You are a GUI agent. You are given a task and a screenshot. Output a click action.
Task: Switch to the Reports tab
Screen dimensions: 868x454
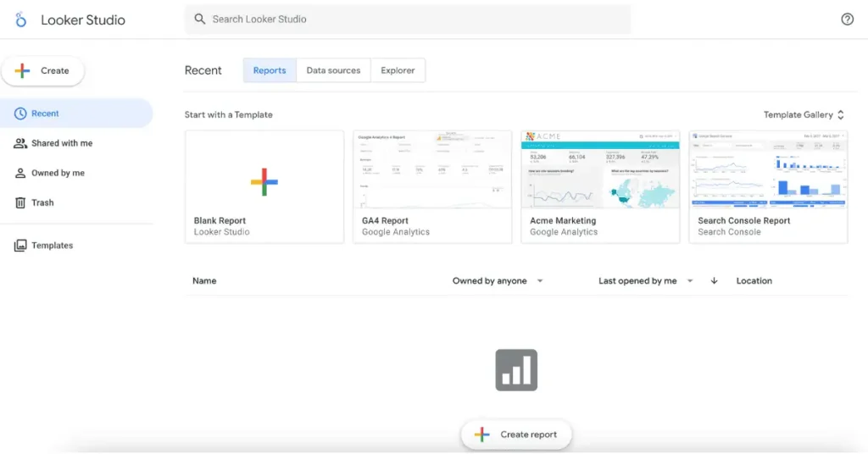click(x=270, y=70)
